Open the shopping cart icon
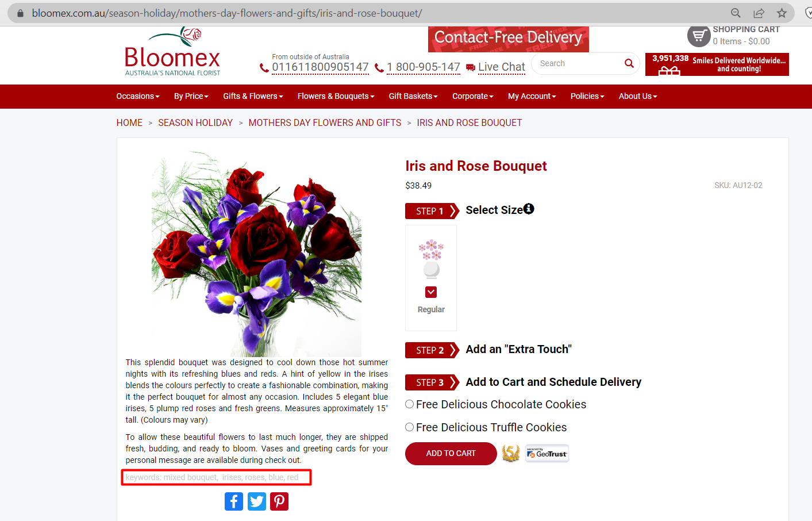This screenshot has height=521, width=812. click(699, 36)
